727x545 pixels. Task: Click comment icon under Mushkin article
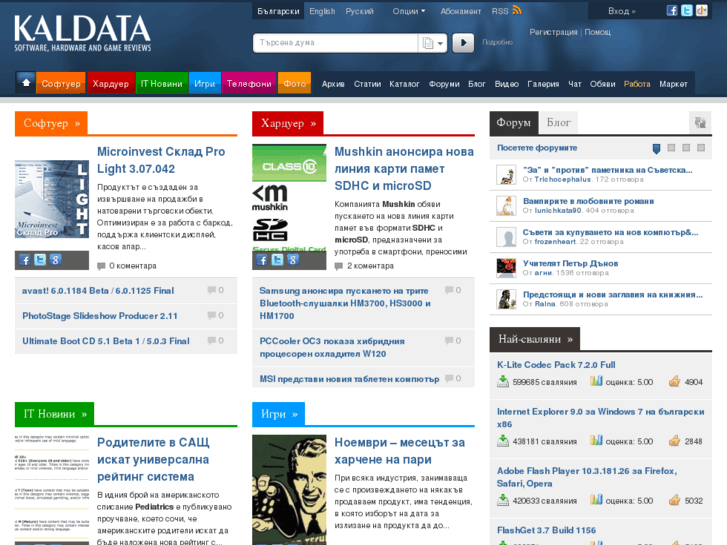tap(338, 266)
